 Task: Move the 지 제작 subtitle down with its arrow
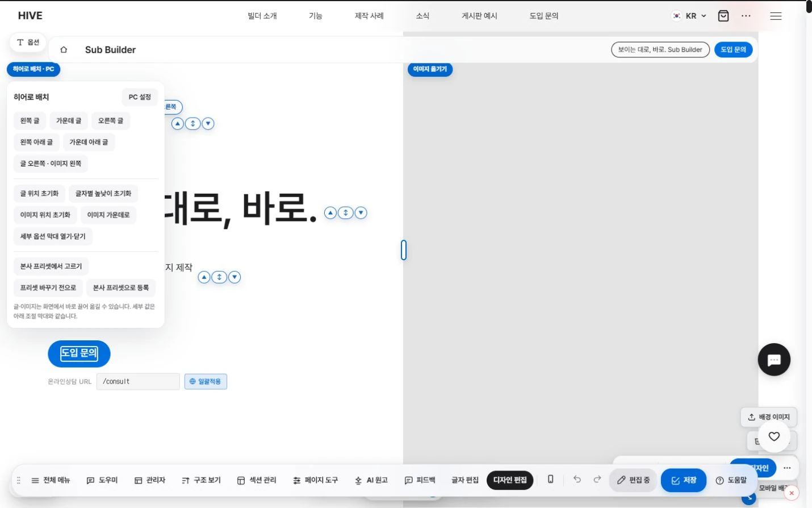click(235, 277)
